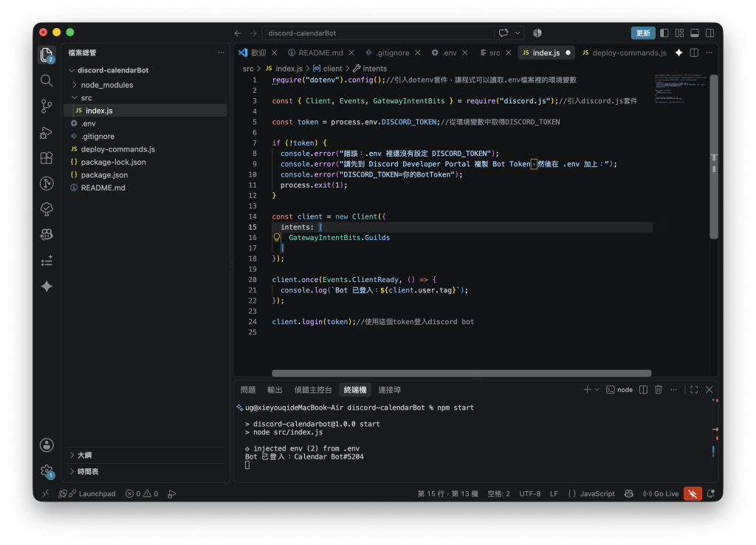This screenshot has width=756, height=545.
Task: Click the 更新 update button
Action: tap(643, 32)
